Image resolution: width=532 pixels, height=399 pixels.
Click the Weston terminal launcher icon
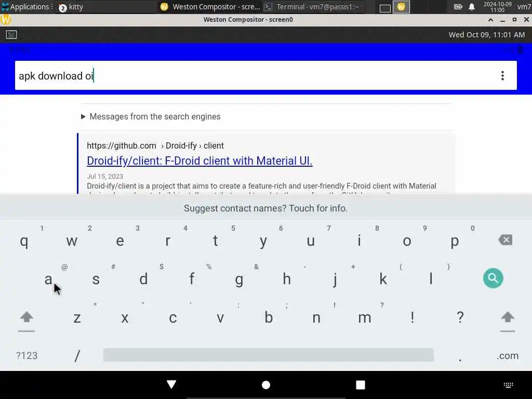(11, 34)
